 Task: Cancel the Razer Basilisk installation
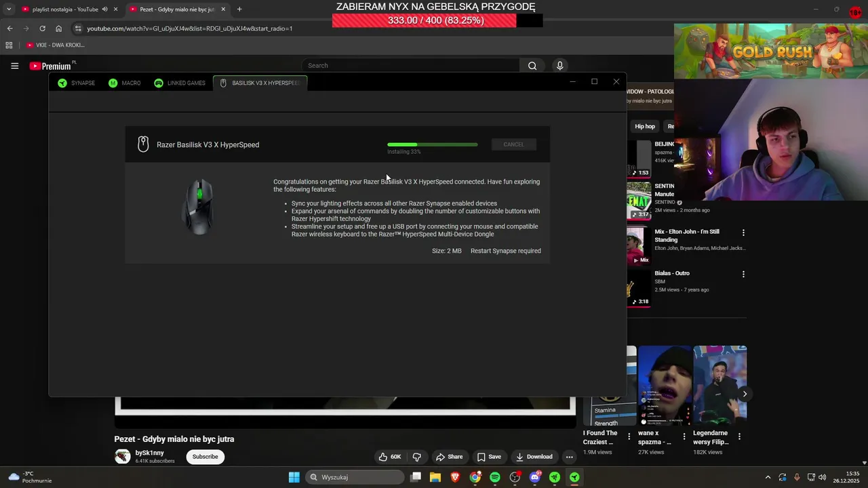click(513, 144)
